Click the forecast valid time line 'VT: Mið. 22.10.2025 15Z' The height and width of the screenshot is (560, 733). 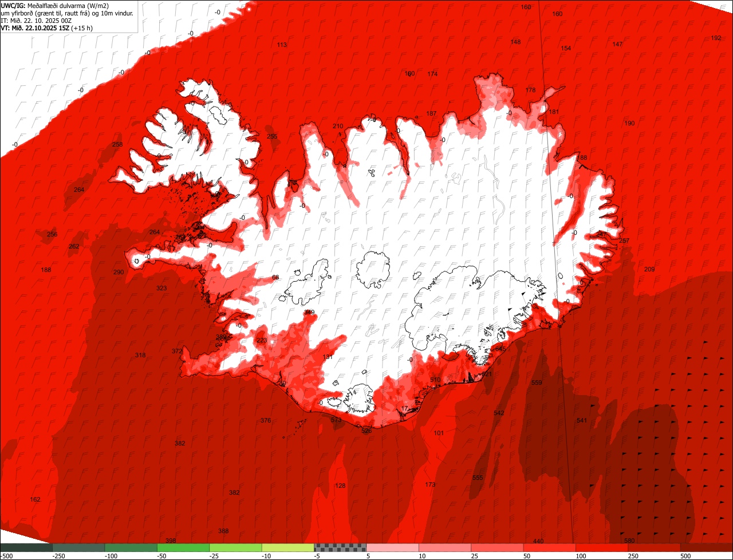[34, 28]
